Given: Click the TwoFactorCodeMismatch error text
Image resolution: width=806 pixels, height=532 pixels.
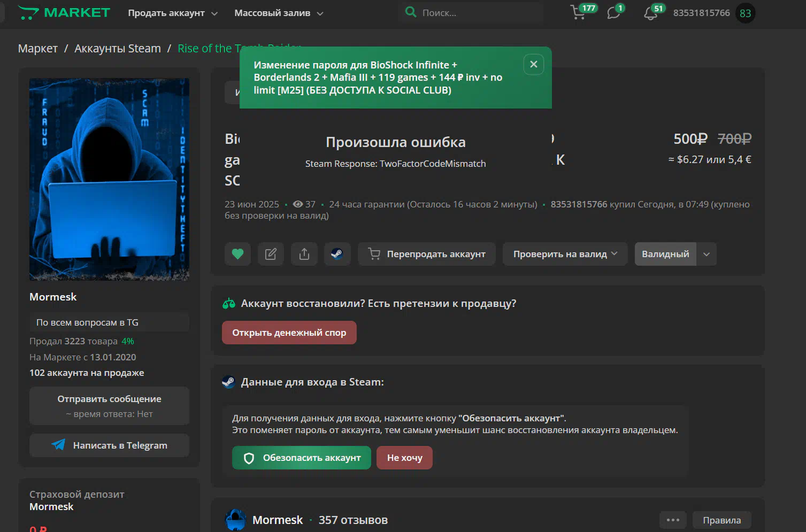Looking at the screenshot, I should [433, 164].
